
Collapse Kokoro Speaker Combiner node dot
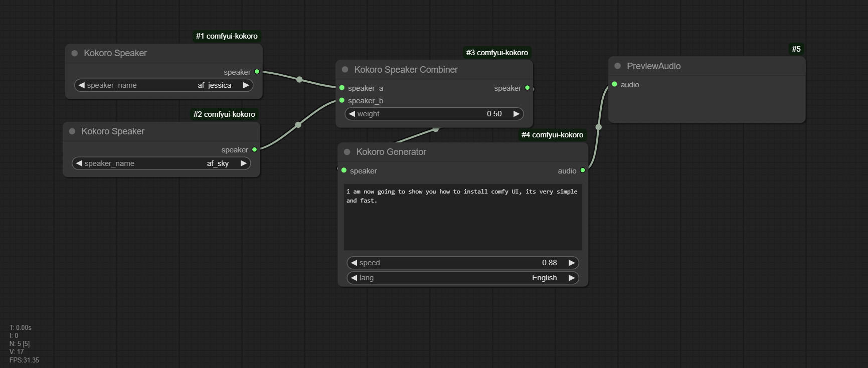[345, 70]
